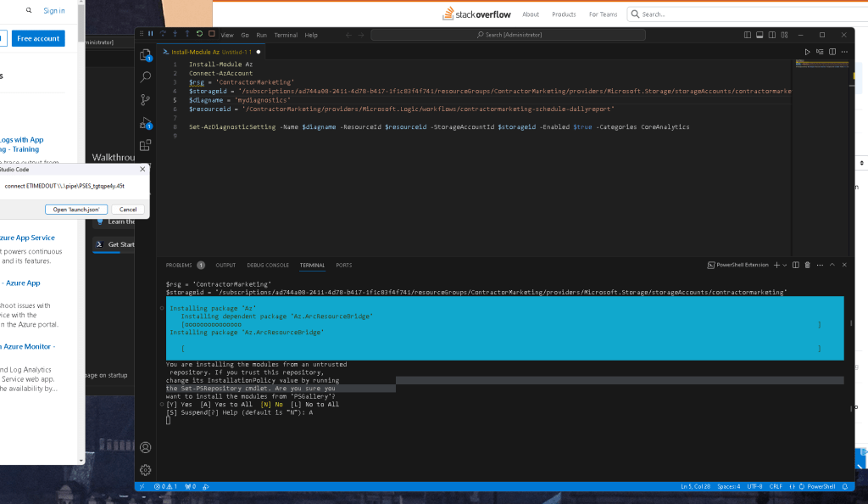Click the new terminal plus icon

coord(776,266)
